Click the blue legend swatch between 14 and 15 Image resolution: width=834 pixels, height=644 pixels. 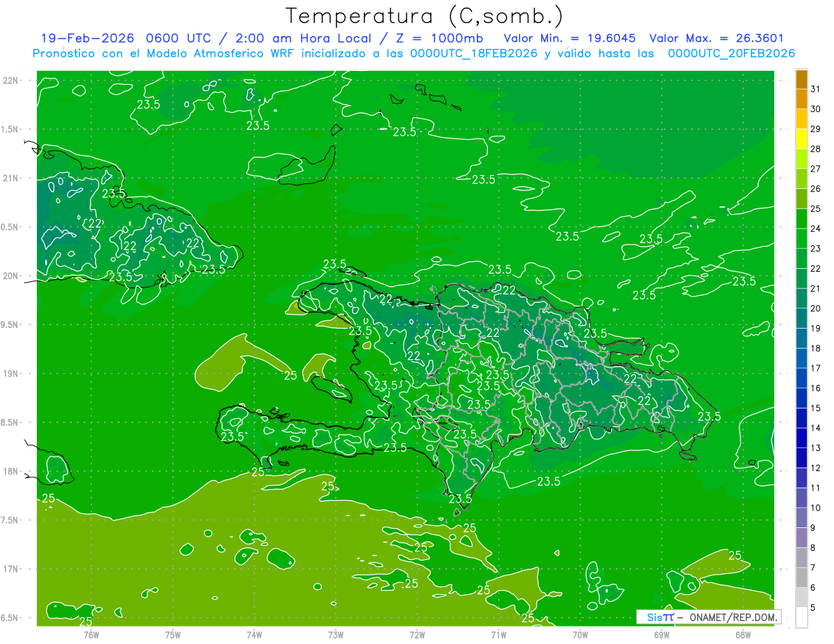801,418
